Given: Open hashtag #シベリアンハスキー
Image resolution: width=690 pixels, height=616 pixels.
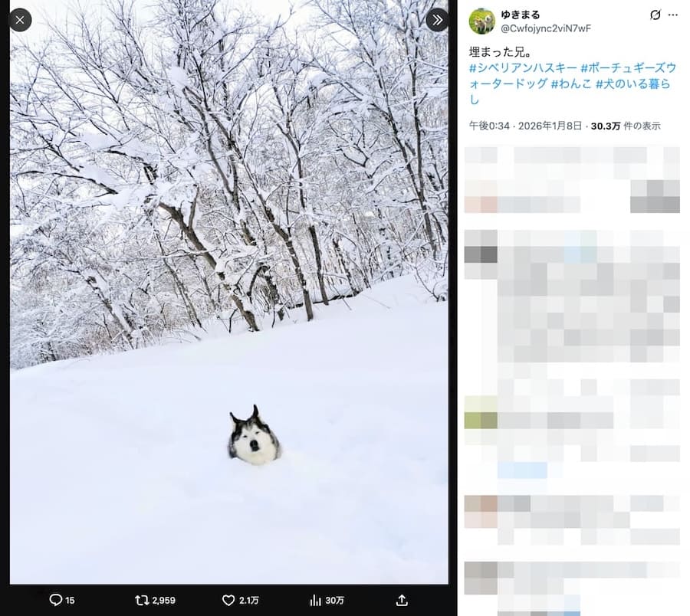Looking at the screenshot, I should (523, 68).
